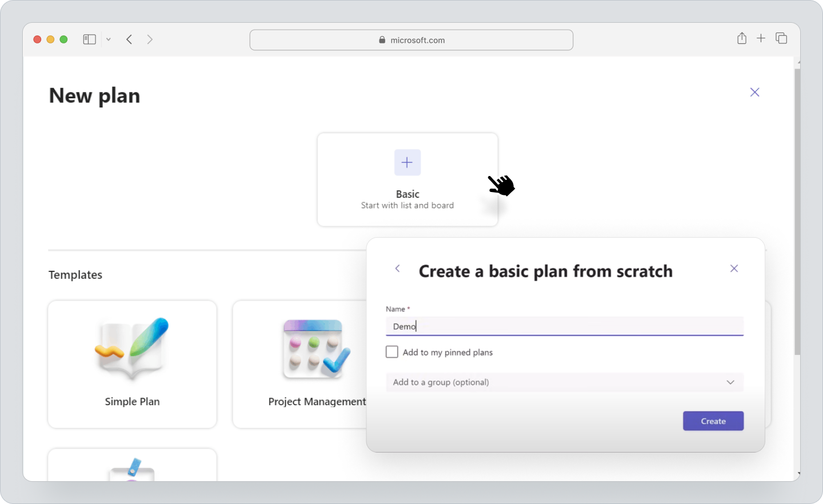Select the Simple Plan template icon
Screen dimensions: 823x504
tap(131, 347)
